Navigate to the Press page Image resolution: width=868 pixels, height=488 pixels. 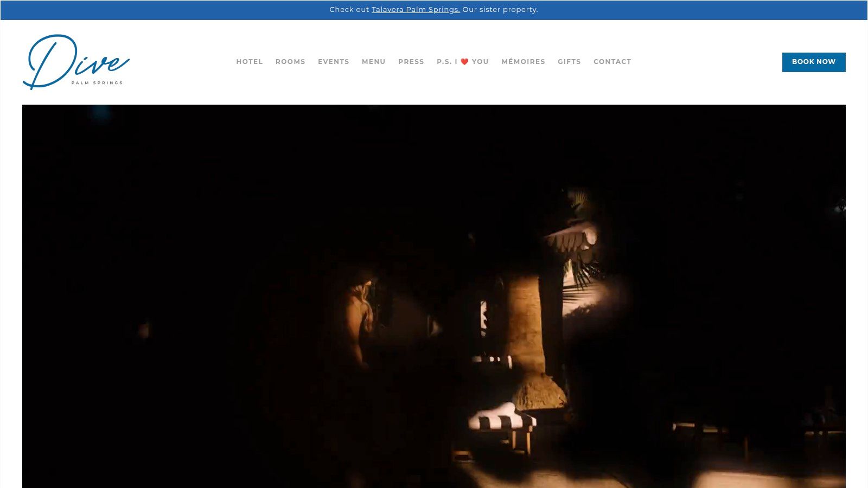(x=411, y=62)
